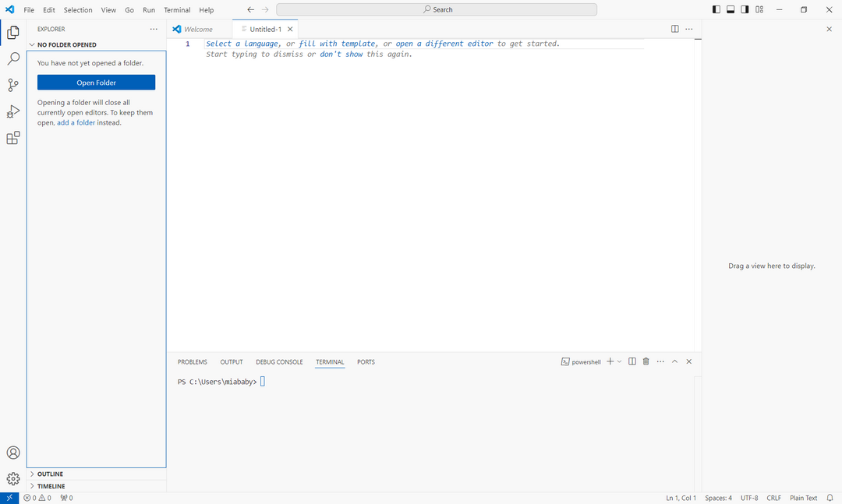Expand the Timeline section
Screen dimensions: 842x504
click(x=51, y=486)
